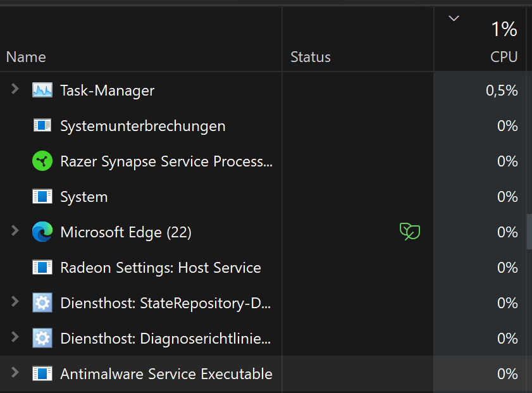Select the Diensthost: StateRepository row text
Viewport: 532px width, 393px height.
click(x=166, y=303)
